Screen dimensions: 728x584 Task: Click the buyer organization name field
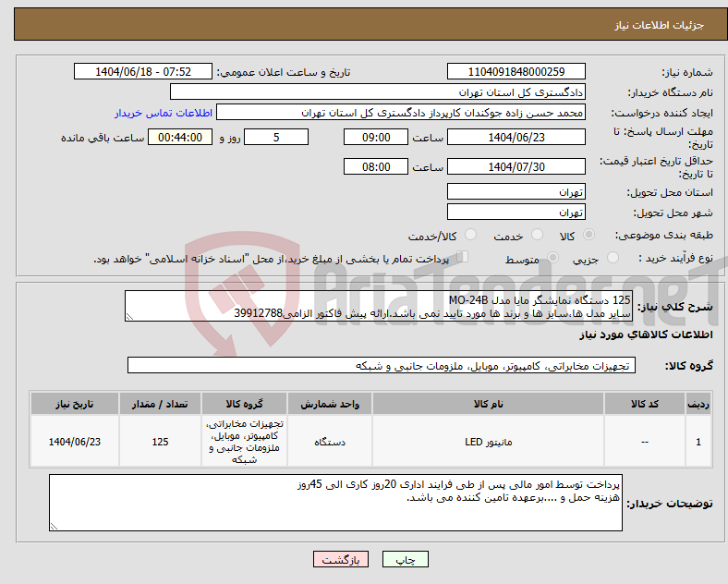click(378, 91)
